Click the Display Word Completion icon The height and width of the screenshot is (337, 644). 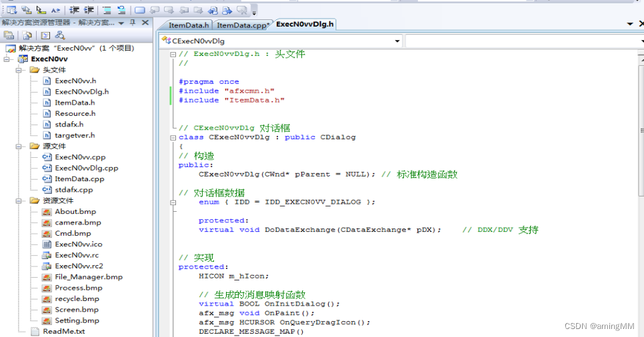pos(56,10)
